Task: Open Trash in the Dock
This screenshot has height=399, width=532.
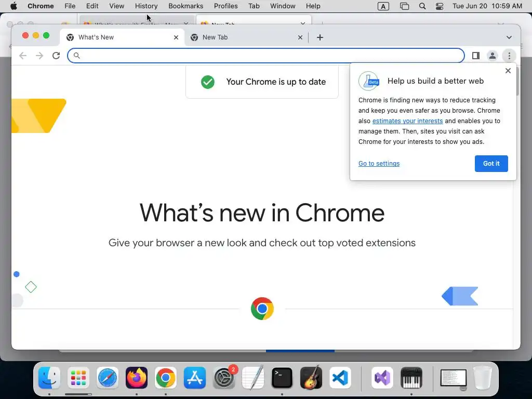Action: click(x=483, y=378)
